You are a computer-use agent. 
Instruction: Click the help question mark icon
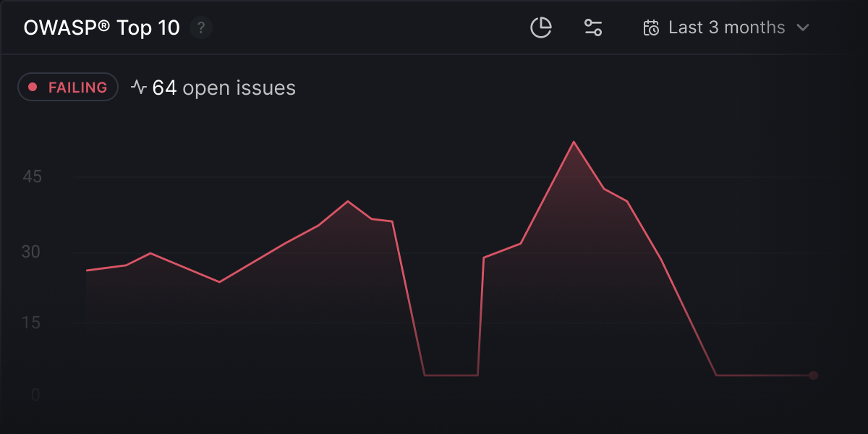pyautogui.click(x=201, y=28)
